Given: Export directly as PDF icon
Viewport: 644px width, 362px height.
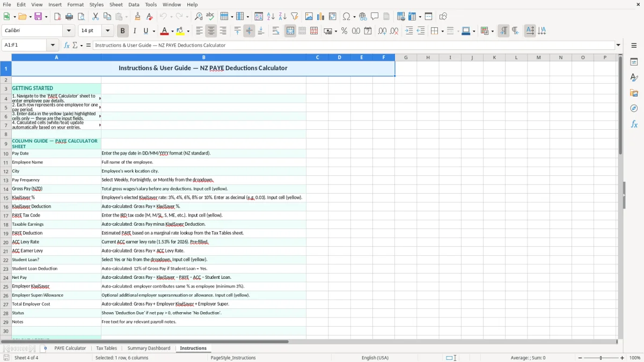Looking at the screenshot, I should click(x=57, y=17).
